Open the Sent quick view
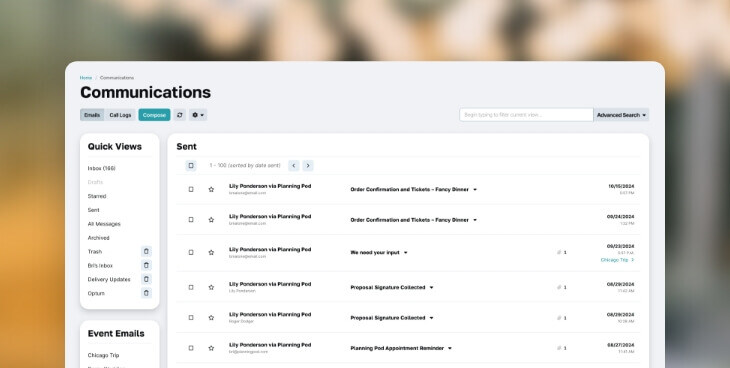 (x=94, y=210)
